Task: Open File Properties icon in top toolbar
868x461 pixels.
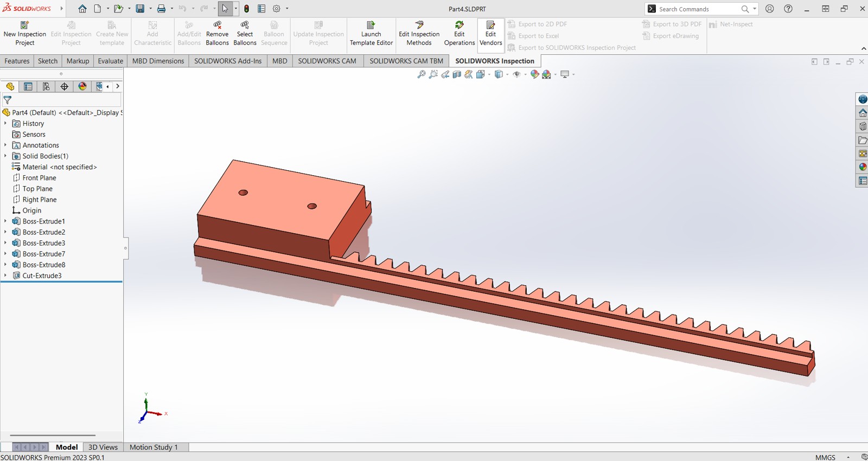Action: 261,9
